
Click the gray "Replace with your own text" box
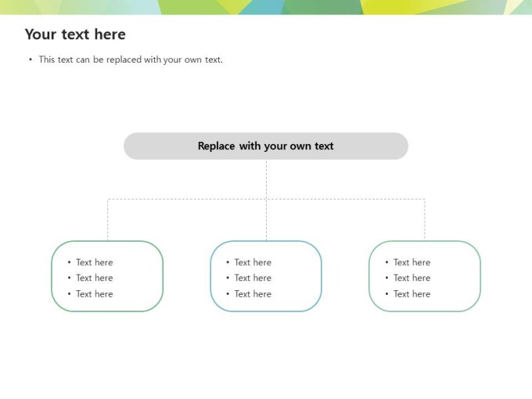[x=266, y=146]
